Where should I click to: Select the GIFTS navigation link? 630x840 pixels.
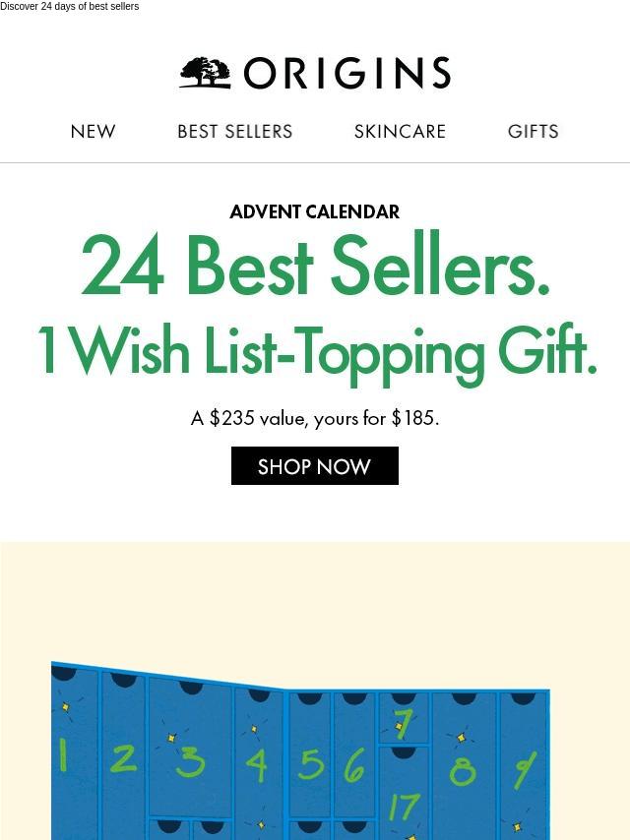click(x=534, y=132)
